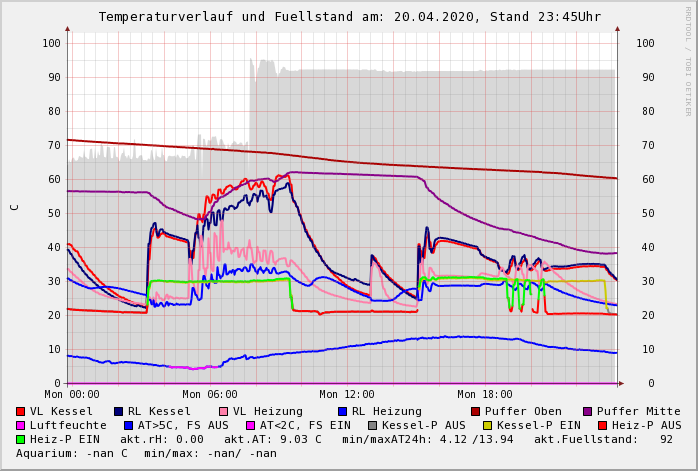
Task: Click the green Heiz-P EIN legend swatch
Action: (21, 439)
